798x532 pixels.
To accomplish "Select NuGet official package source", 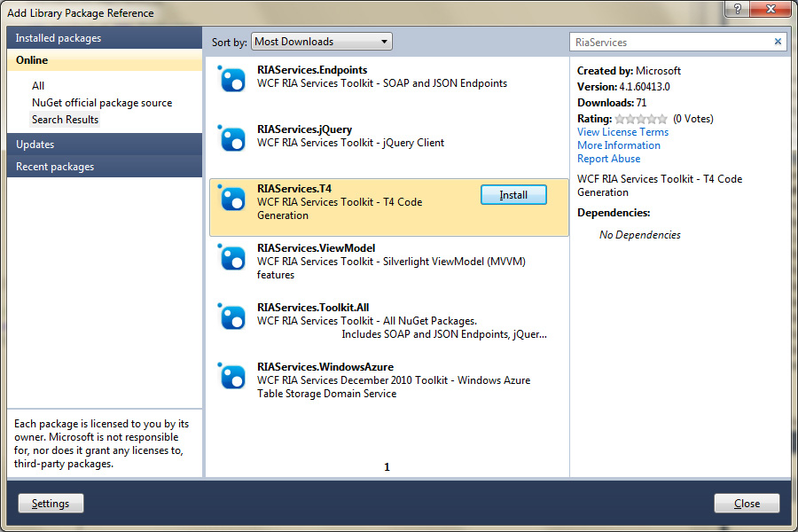I will (x=102, y=102).
